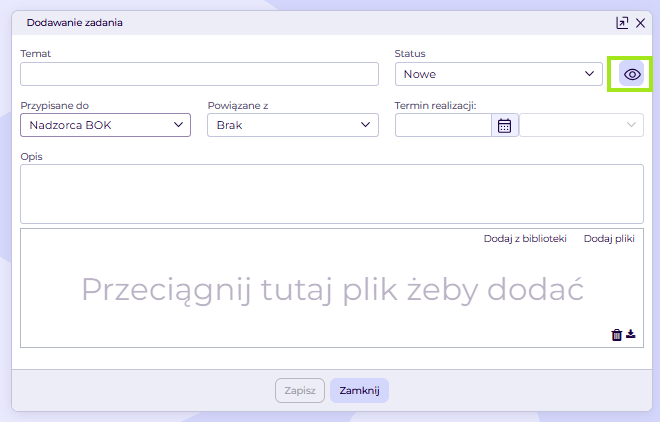660x422 pixels.
Task: Expand the Przypisane do dropdown
Action: click(x=106, y=125)
